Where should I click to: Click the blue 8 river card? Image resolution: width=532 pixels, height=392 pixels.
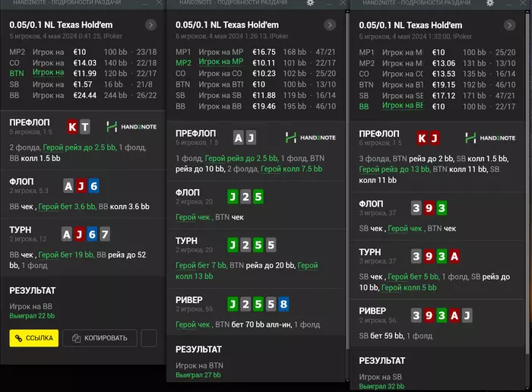(x=283, y=304)
